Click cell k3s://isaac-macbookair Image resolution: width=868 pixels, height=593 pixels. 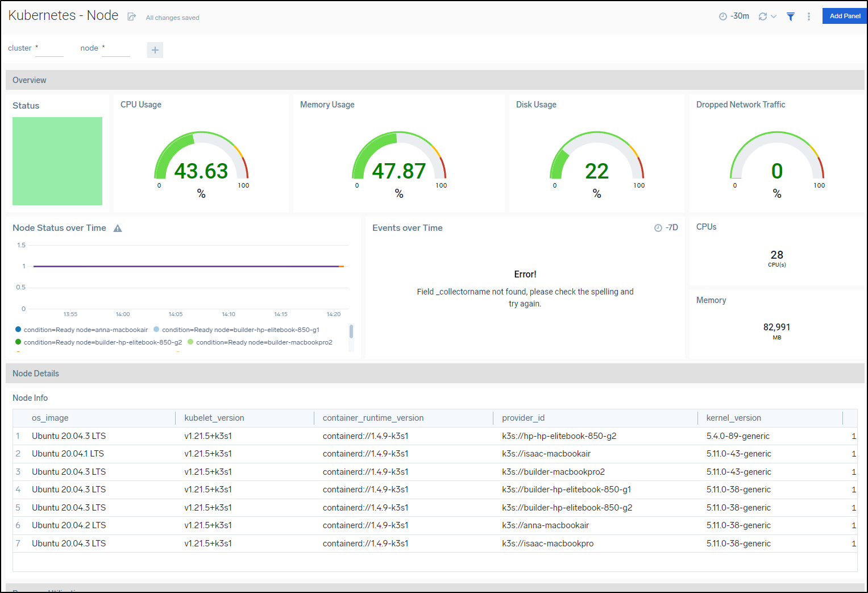click(x=546, y=454)
